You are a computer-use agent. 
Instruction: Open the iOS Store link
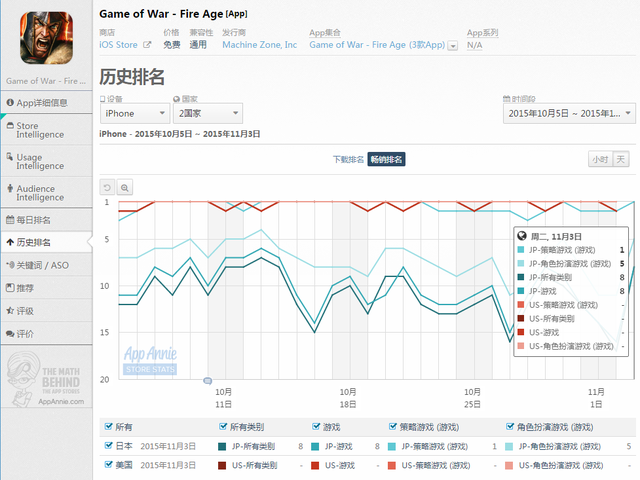[x=118, y=44]
